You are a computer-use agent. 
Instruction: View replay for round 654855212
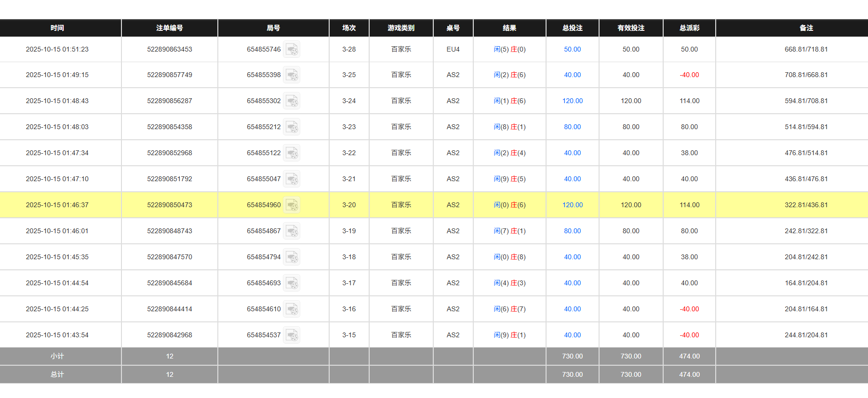point(292,127)
